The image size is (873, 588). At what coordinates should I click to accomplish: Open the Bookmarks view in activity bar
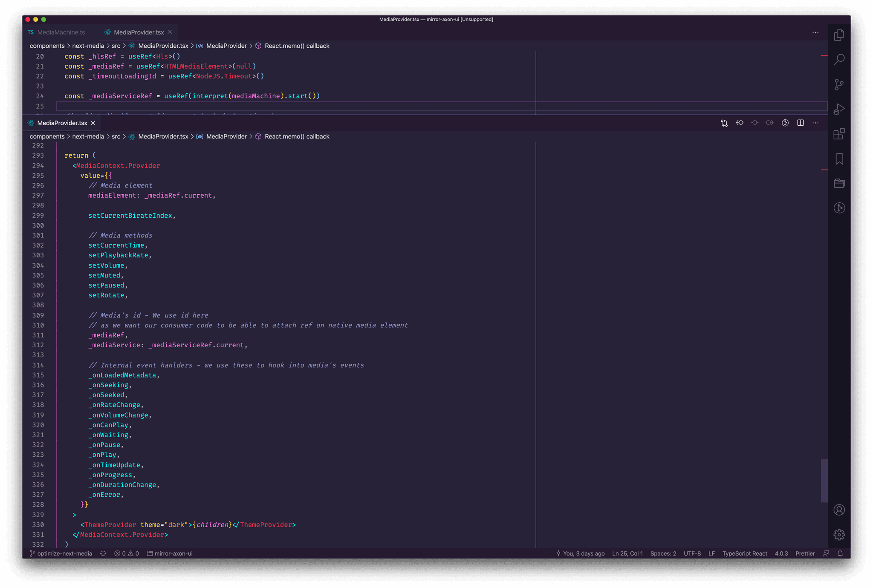[839, 159]
